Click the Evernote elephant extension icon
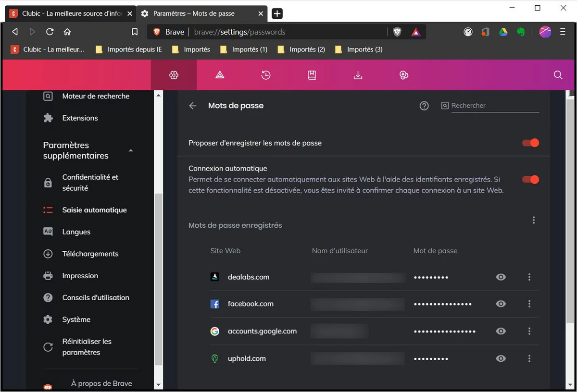 [x=520, y=32]
